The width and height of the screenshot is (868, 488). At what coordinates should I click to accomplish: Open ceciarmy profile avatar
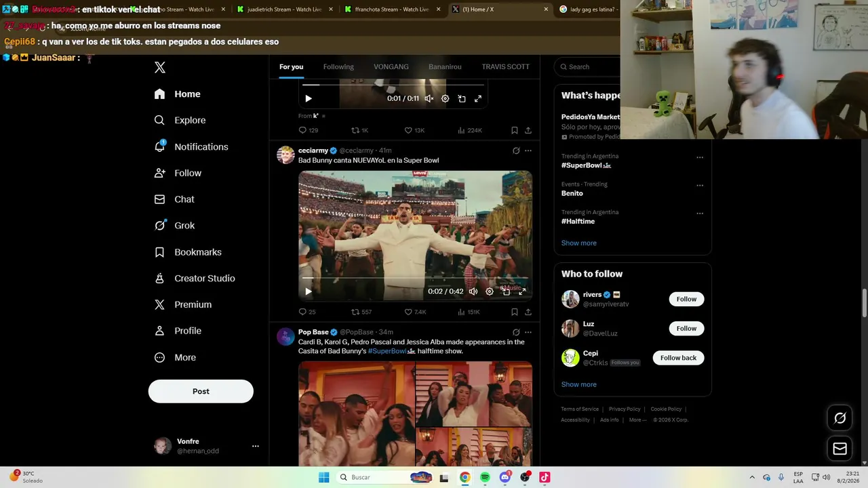(285, 155)
